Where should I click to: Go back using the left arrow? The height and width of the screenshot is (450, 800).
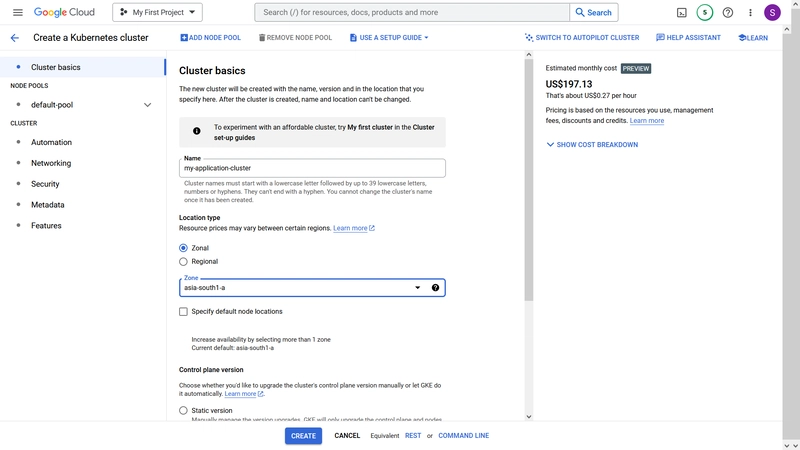click(15, 38)
